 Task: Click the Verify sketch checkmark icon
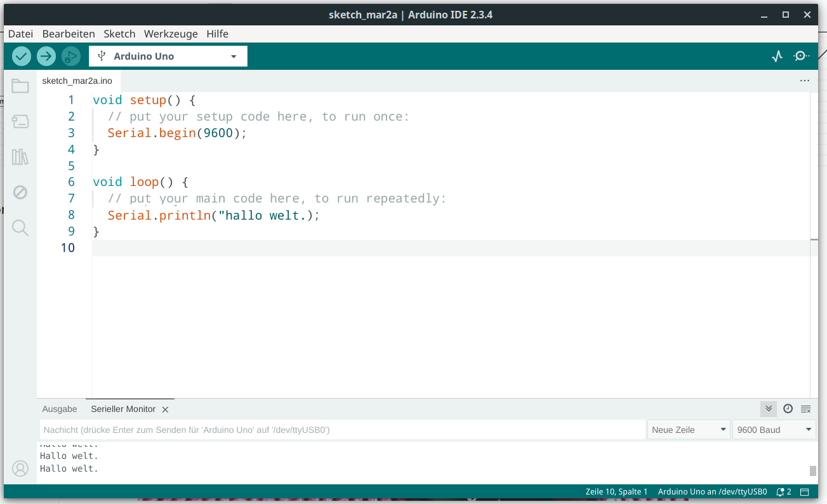21,56
